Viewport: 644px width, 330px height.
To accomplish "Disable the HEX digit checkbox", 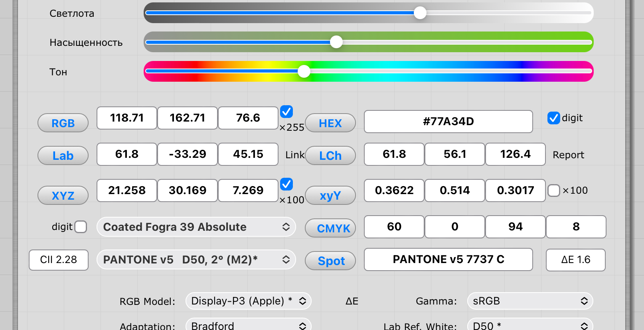I will point(554,118).
